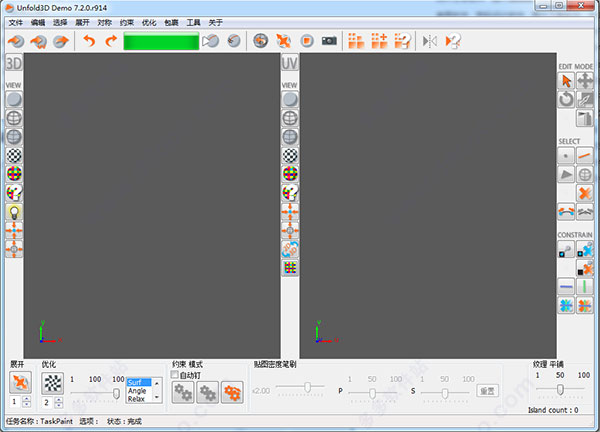
Task: Click the camera snapshot icon
Action: [x=329, y=41]
